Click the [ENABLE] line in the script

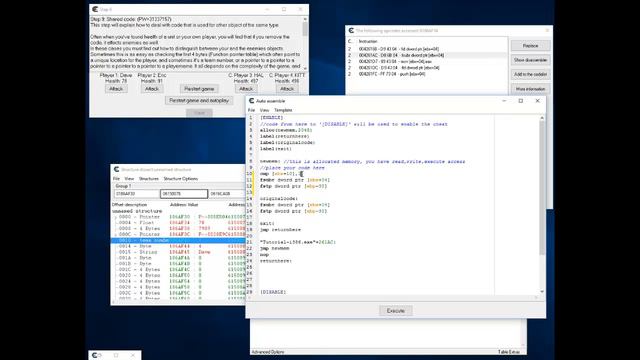271,118
